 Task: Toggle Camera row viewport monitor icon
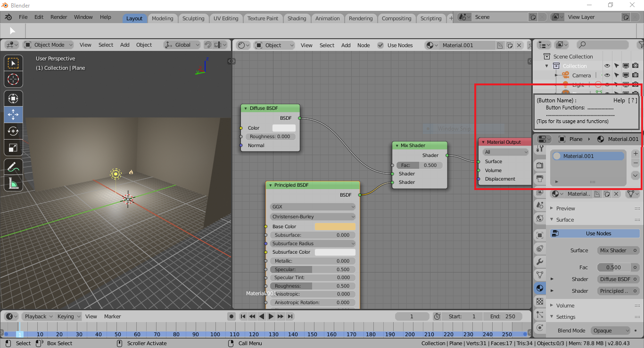626,75
